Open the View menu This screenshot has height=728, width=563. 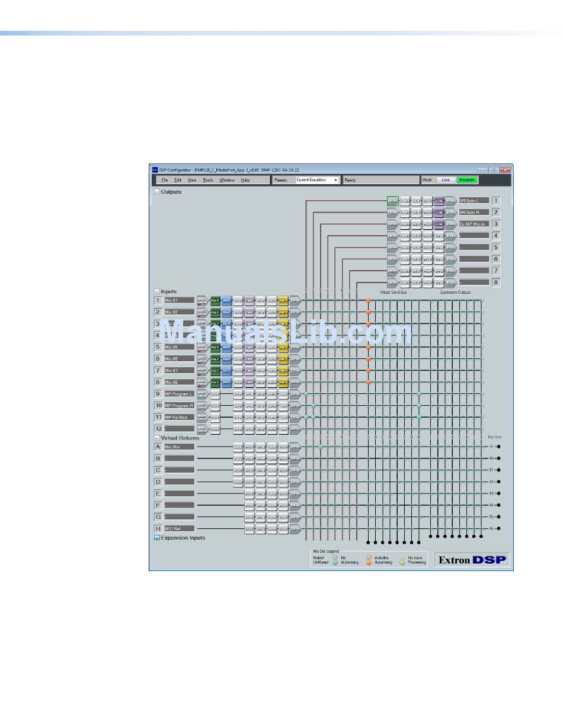[x=192, y=180]
